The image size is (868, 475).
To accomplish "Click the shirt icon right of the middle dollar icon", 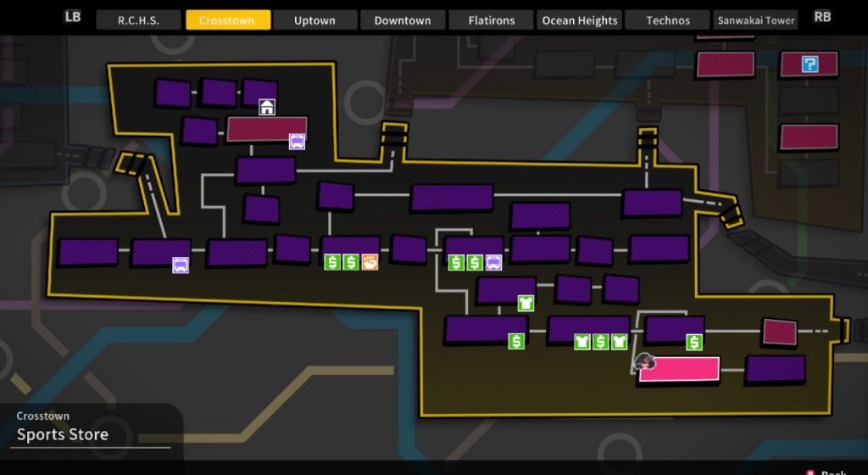I will (620, 342).
